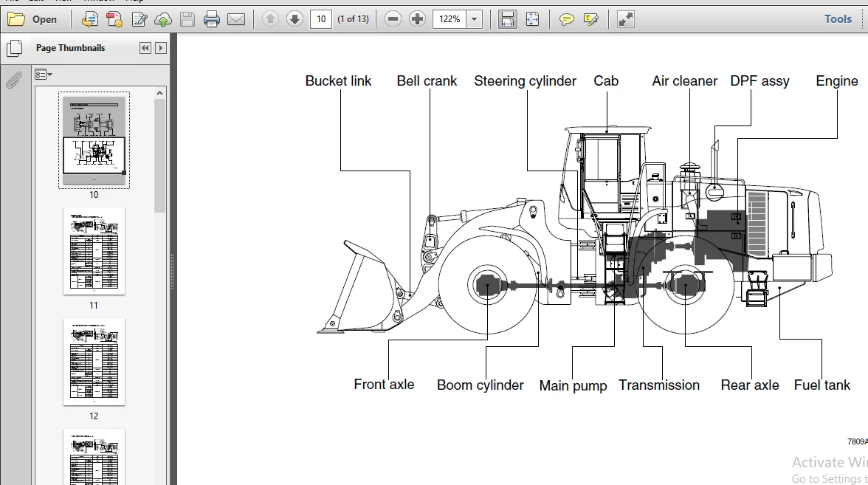Open the sign and fill document icon
Viewport: 868px width, 485px height.
pyautogui.click(x=139, y=19)
